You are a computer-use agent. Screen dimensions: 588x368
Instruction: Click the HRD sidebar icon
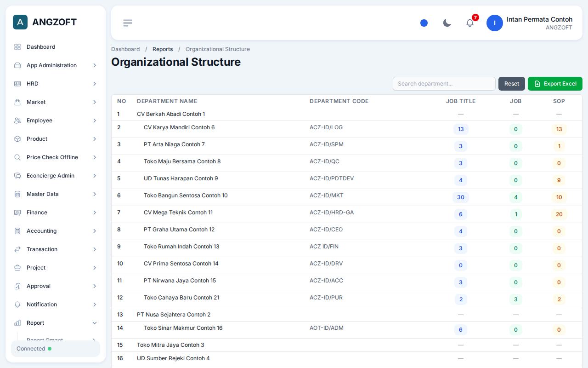(17, 84)
